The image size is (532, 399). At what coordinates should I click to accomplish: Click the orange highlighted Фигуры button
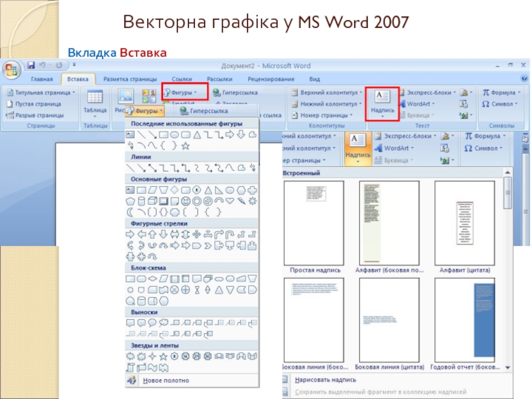(145, 111)
